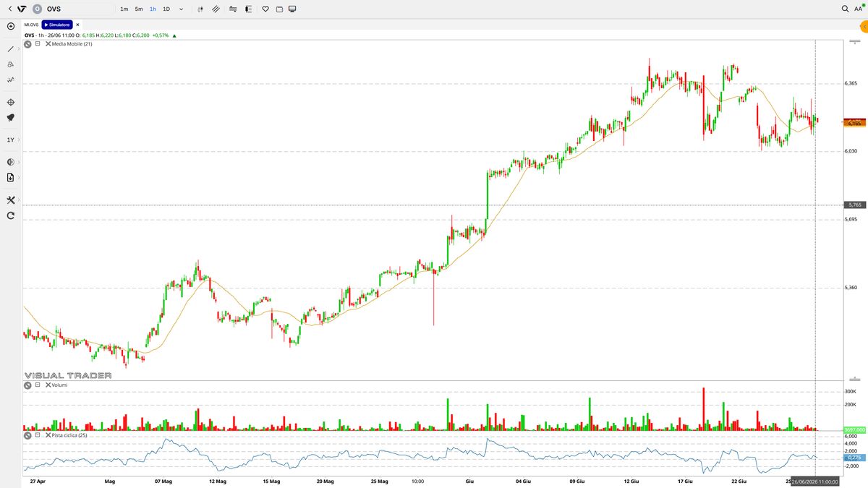
Task: Open the search magnifier at top right
Action: [x=846, y=9]
